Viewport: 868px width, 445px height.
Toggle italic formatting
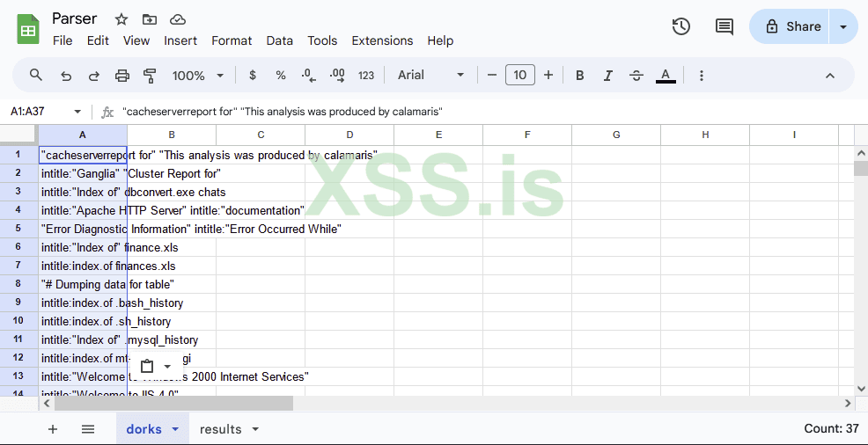click(x=607, y=75)
